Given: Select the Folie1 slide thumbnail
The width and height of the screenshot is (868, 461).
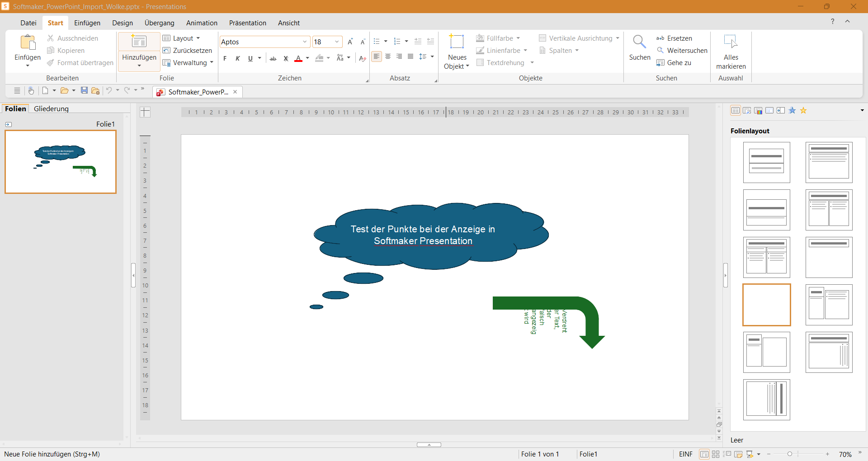Looking at the screenshot, I should click(61, 162).
